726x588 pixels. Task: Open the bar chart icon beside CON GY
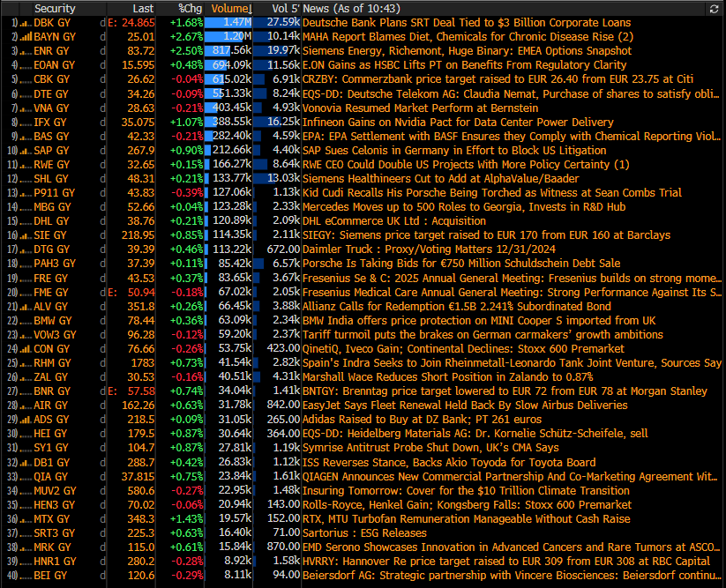pos(26,349)
